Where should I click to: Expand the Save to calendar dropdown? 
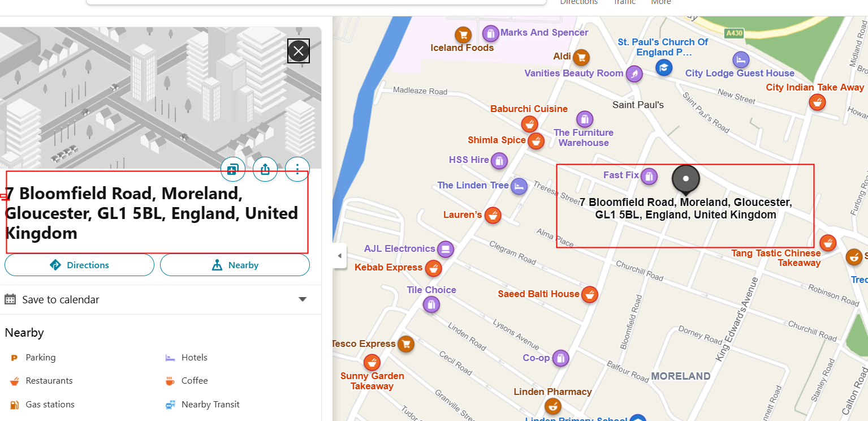coord(303,299)
